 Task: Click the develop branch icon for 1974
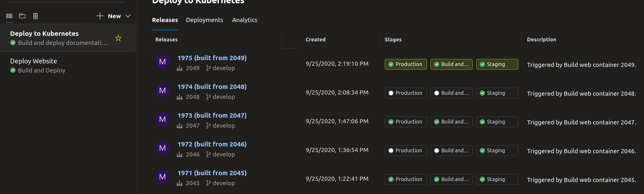coord(208,97)
